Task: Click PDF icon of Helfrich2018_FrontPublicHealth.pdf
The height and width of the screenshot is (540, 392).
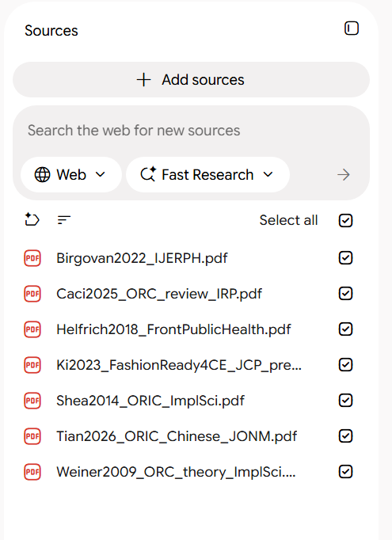Action: 32,329
